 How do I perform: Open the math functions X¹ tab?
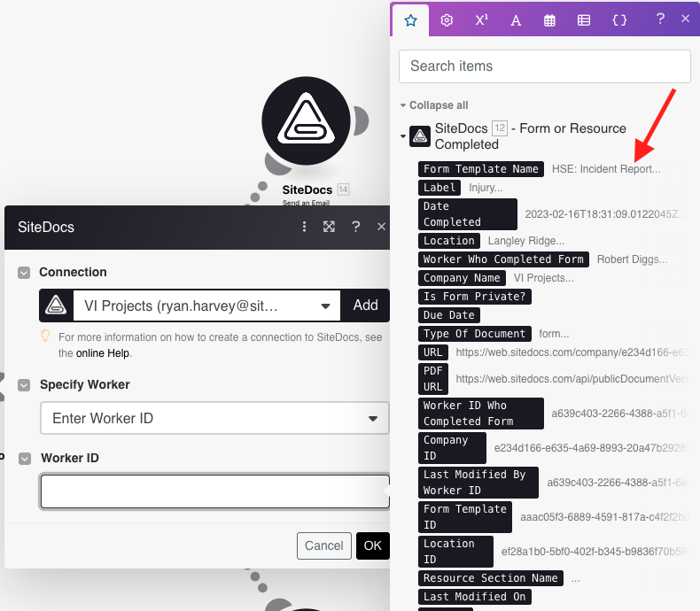pos(481,20)
